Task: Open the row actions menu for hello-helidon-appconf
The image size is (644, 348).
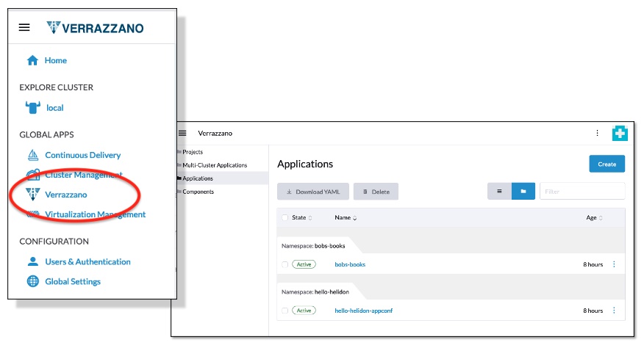Action: coord(614,311)
